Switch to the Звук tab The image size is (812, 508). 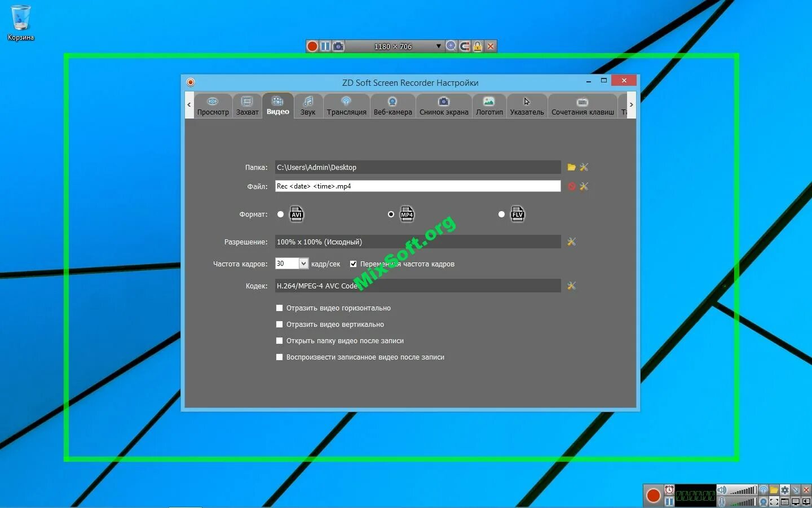pos(308,106)
